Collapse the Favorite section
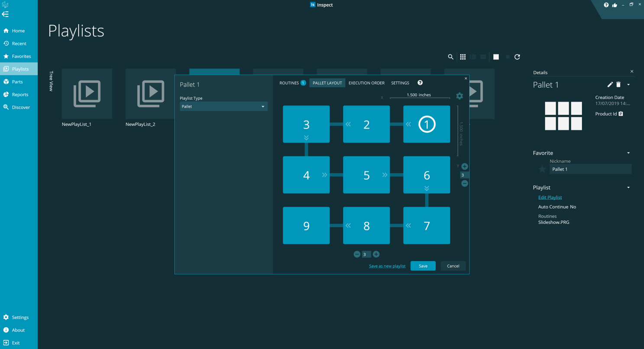 coord(628,153)
